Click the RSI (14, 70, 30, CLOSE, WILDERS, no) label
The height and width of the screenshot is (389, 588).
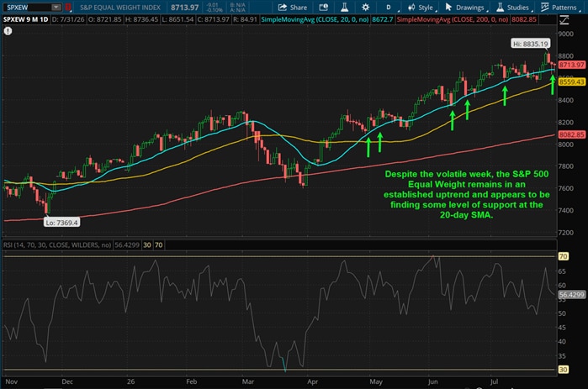pos(57,244)
